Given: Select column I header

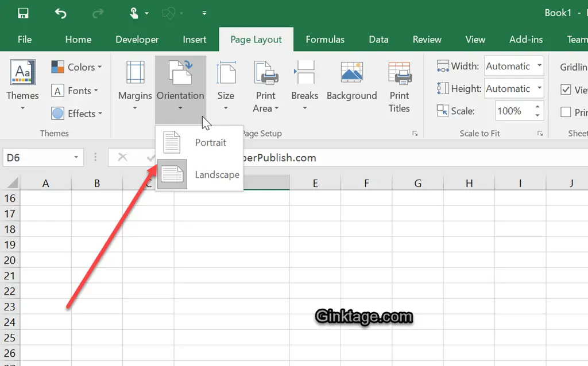Looking at the screenshot, I should point(520,183).
